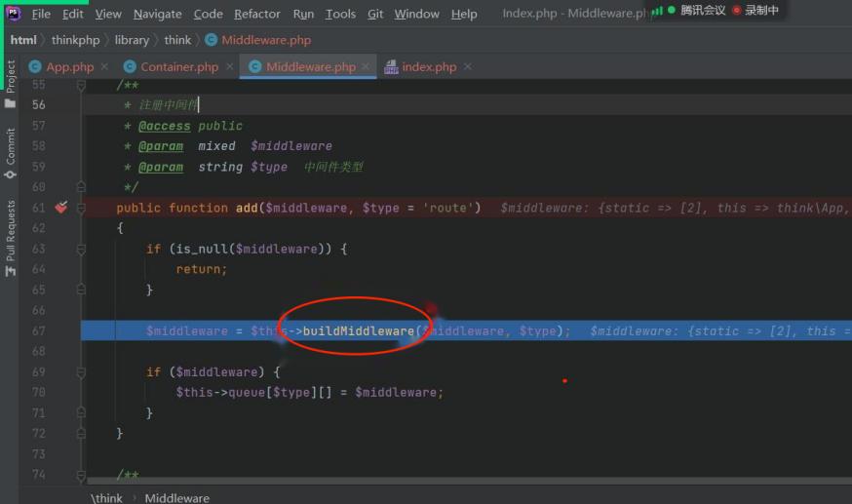Collapse the doc comment at line 55

click(x=81, y=85)
